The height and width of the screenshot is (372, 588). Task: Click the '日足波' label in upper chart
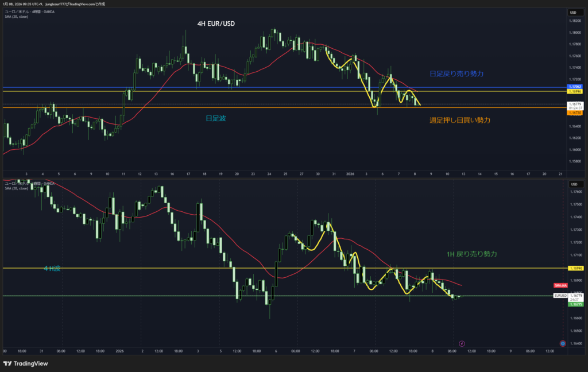pyautogui.click(x=215, y=118)
